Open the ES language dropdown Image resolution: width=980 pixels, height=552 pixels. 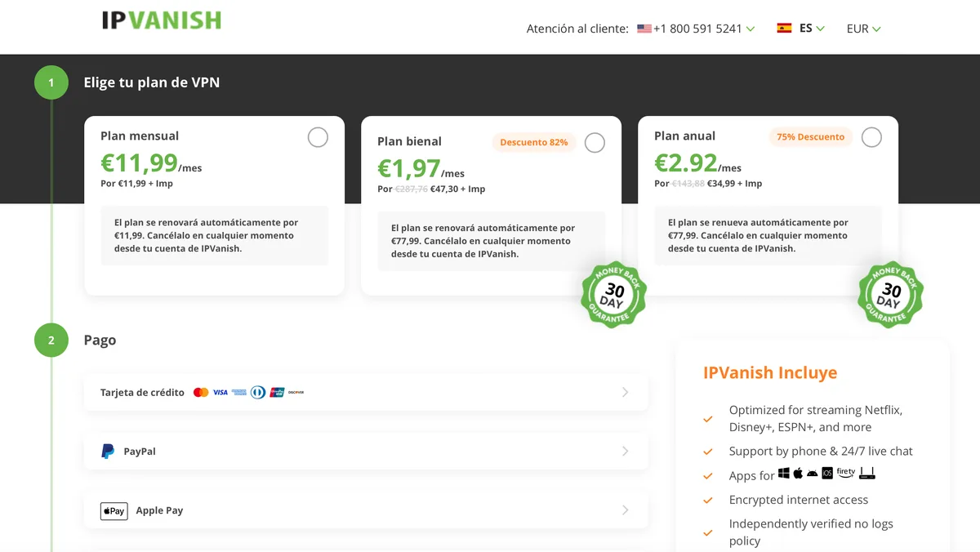[x=812, y=28]
